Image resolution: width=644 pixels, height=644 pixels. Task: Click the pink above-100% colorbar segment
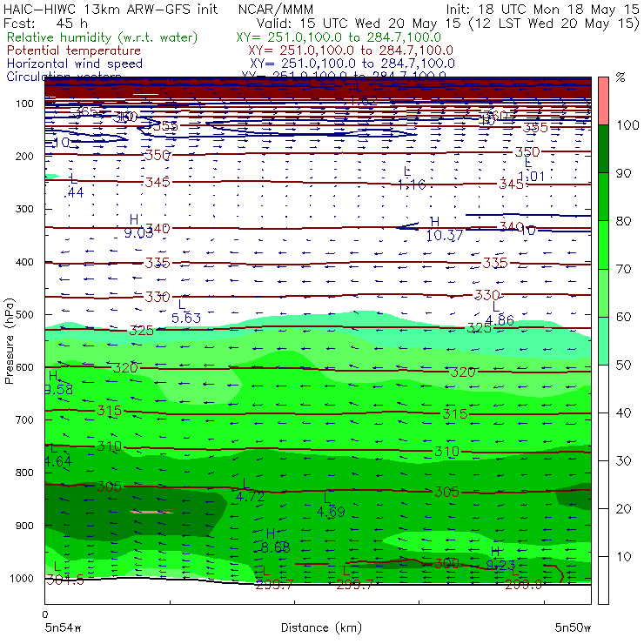click(x=603, y=101)
